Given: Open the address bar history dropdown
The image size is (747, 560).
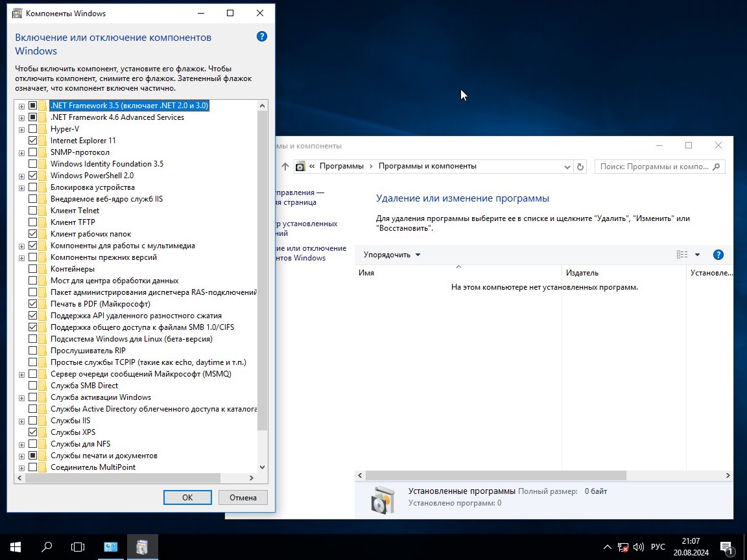Looking at the screenshot, I should click(567, 167).
